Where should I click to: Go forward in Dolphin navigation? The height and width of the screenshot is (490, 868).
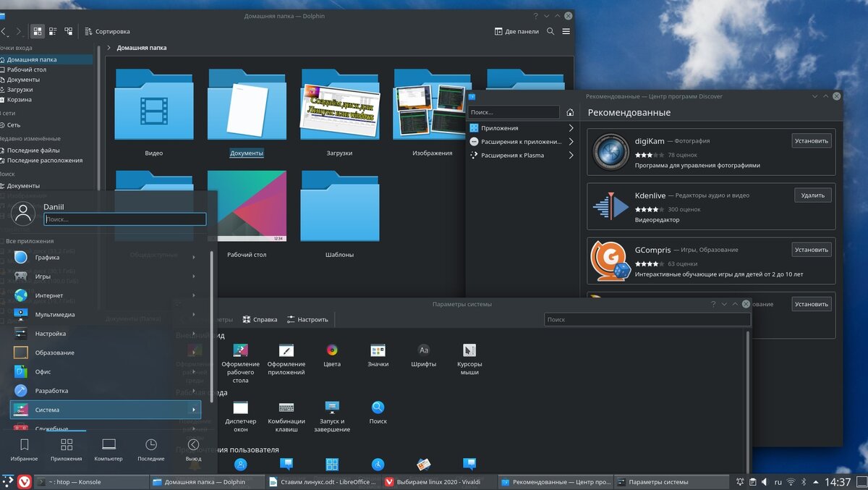pos(19,31)
